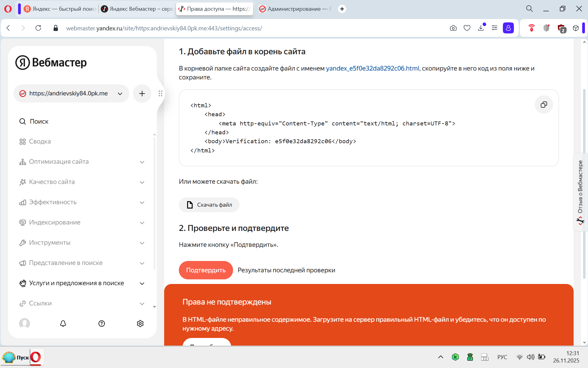The image size is (588, 368).
Task: Open settings gear icon in sidebar
Action: (x=140, y=324)
